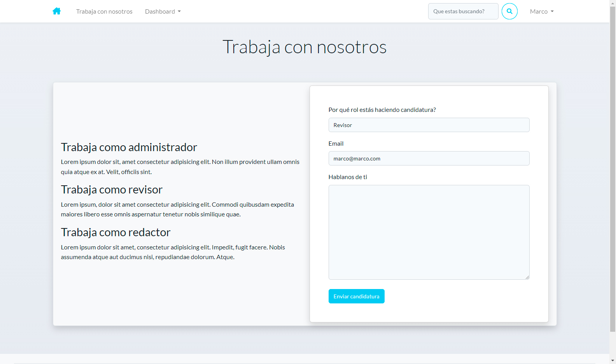Submit with the 'Enviar candidatura' button

[x=356, y=296]
